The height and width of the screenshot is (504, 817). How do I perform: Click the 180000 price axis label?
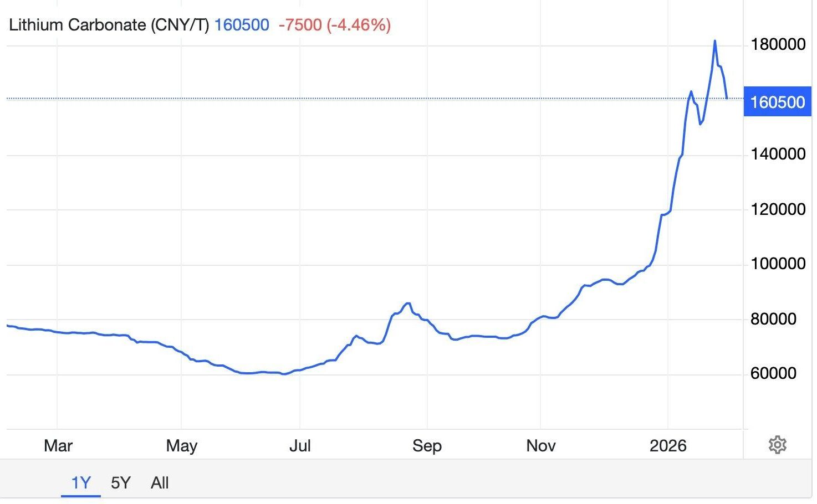click(778, 44)
